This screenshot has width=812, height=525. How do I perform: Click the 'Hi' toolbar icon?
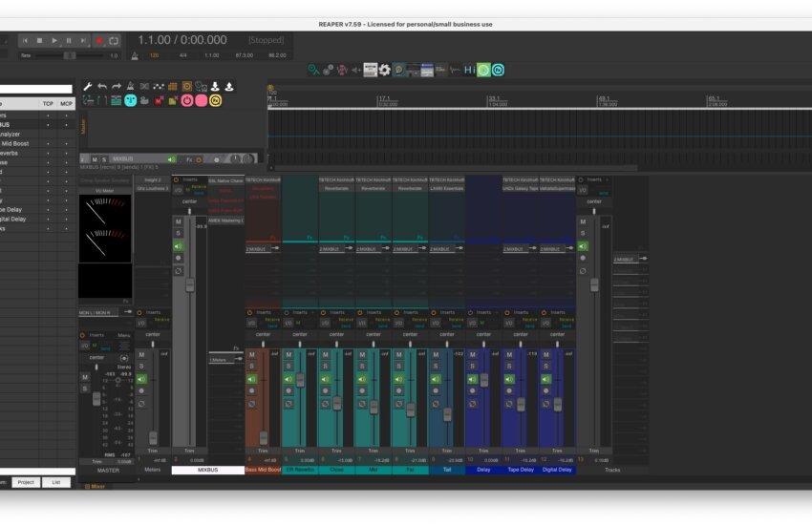pos(469,70)
